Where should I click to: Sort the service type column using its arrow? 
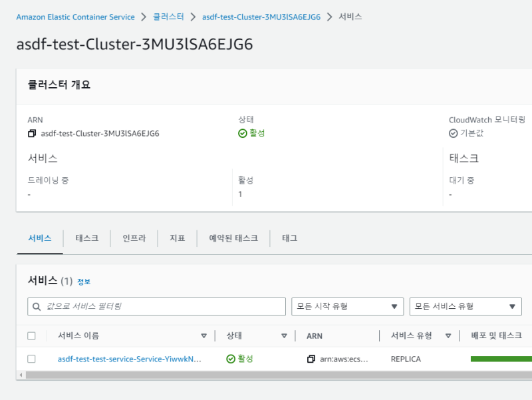448,336
